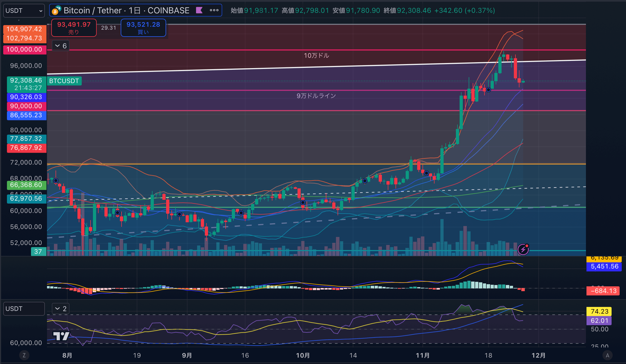Click the green volume label 37
This screenshot has width=626, height=364.
click(x=38, y=252)
